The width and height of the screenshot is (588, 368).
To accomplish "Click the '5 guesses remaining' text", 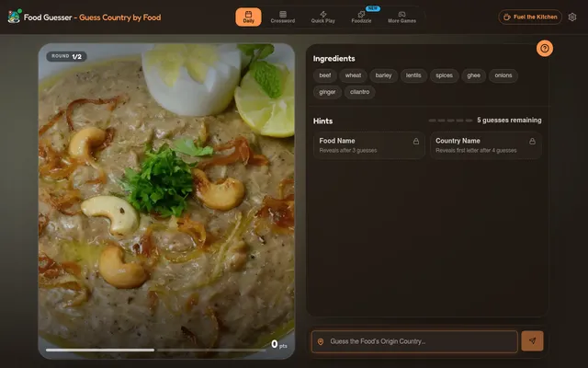I will pos(509,121).
